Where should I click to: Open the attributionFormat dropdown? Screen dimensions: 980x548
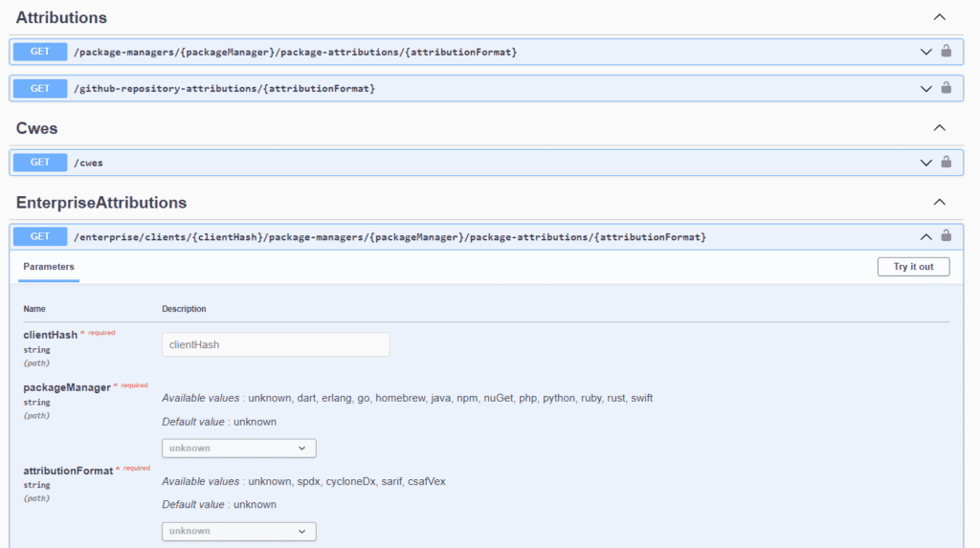[x=238, y=531]
